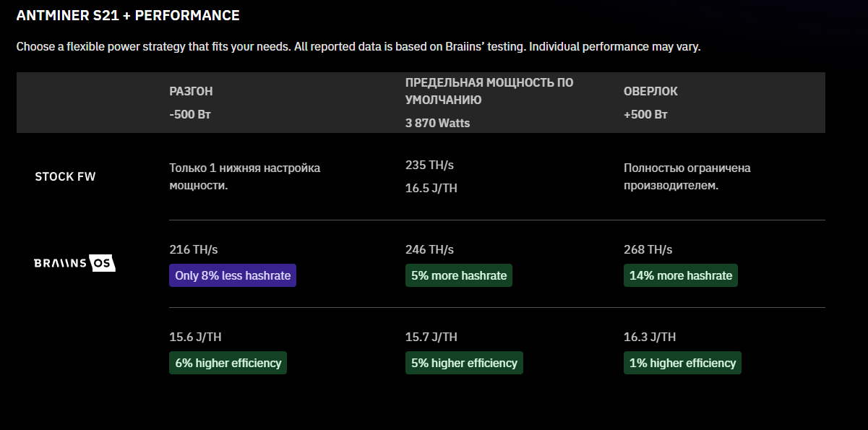This screenshot has width=868, height=430.
Task: Click the '5% higher efficiency' badge
Action: 464,363
